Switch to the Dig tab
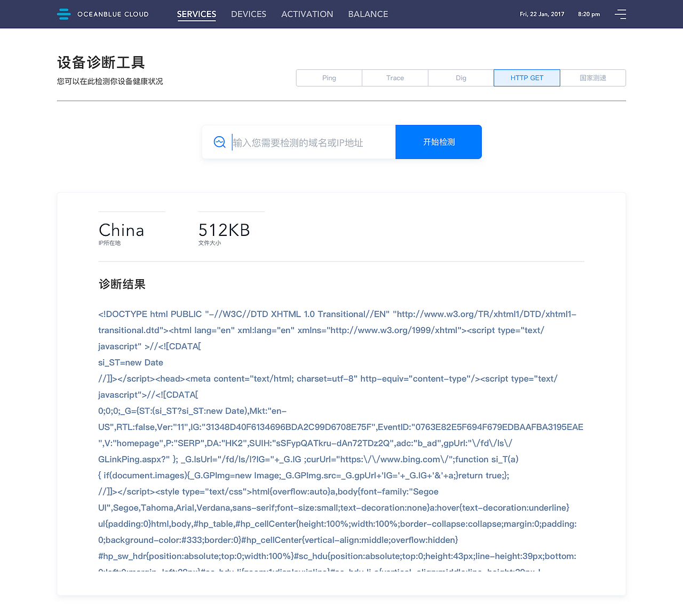683x616 pixels. click(461, 78)
